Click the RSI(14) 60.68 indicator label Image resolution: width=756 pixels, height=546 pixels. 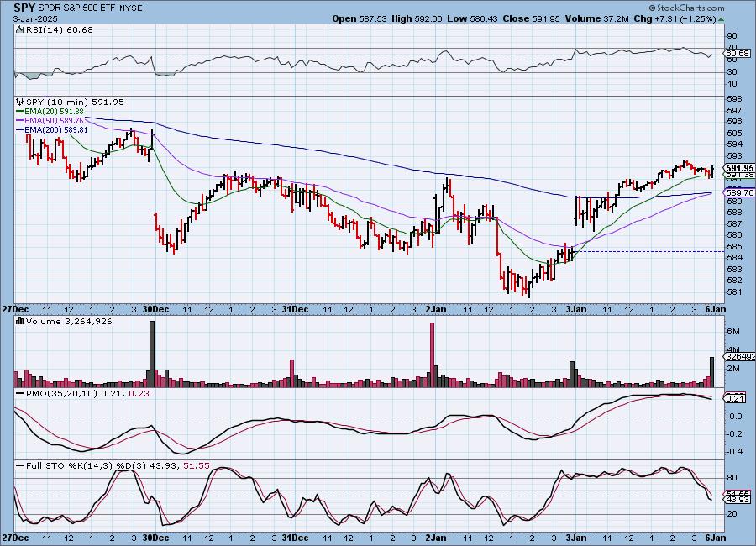[59, 29]
